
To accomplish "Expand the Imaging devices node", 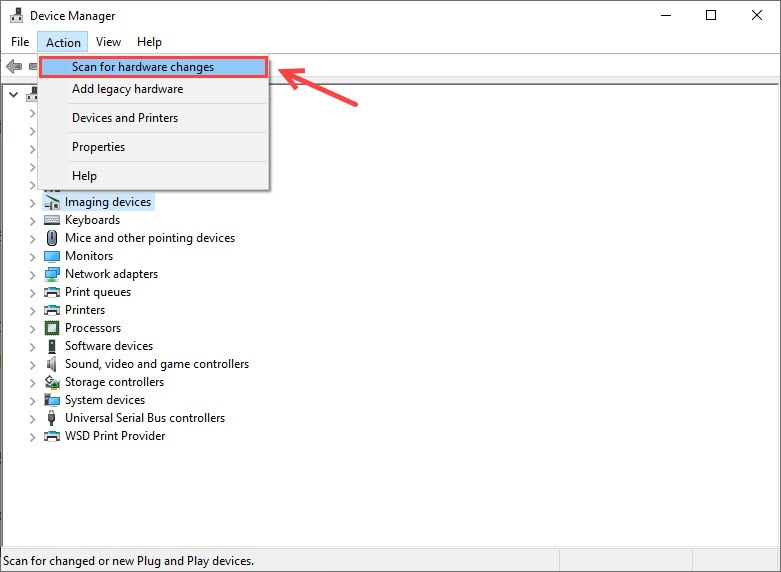I will click(x=32, y=203).
